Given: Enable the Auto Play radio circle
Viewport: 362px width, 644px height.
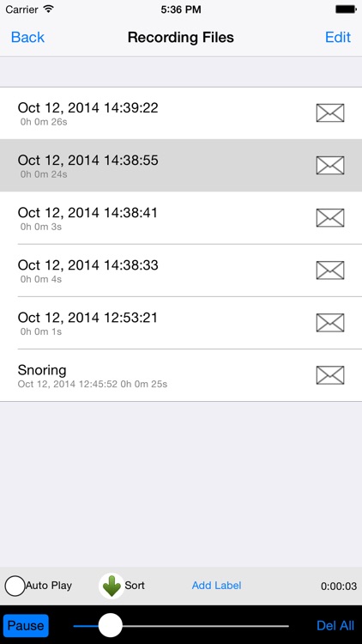Looking at the screenshot, I should [x=15, y=586].
